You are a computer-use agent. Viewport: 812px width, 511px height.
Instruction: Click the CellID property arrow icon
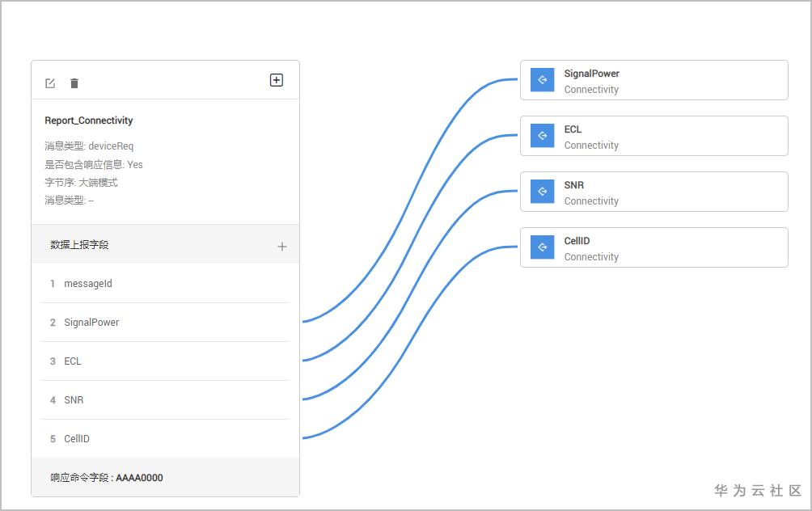click(x=542, y=247)
